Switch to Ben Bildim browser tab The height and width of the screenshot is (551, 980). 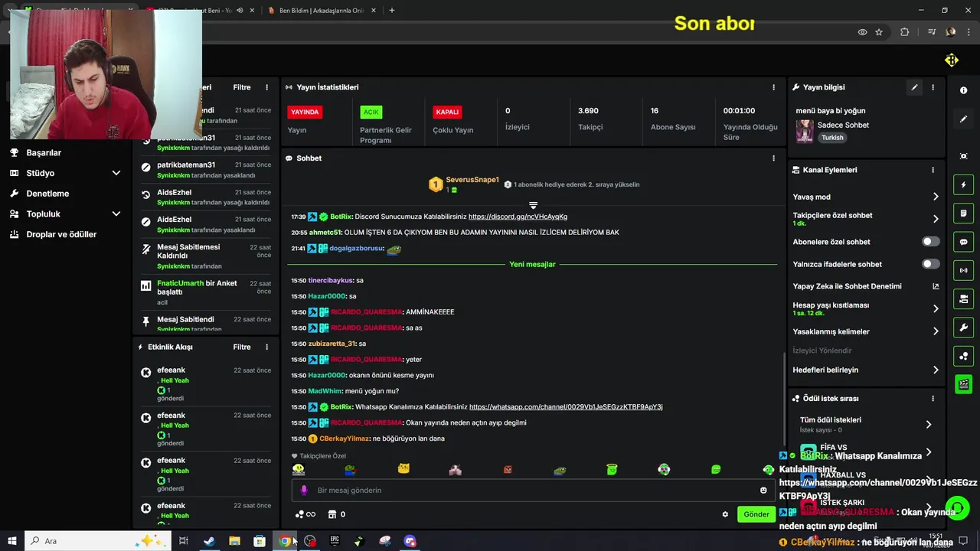[321, 11]
